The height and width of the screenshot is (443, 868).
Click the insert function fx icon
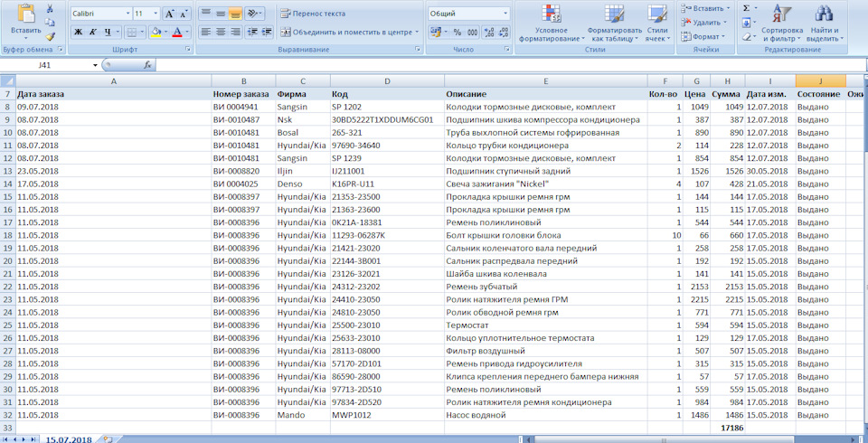pos(147,65)
